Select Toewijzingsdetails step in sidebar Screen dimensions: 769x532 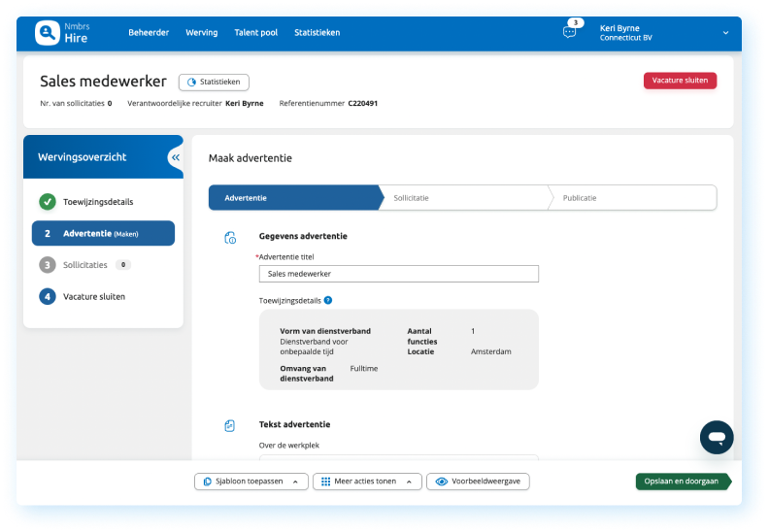[98, 202]
